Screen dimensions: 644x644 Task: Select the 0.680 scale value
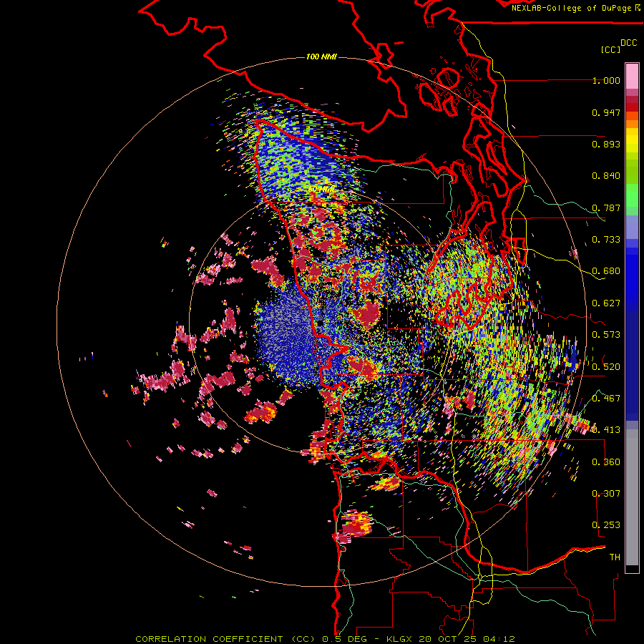(606, 271)
